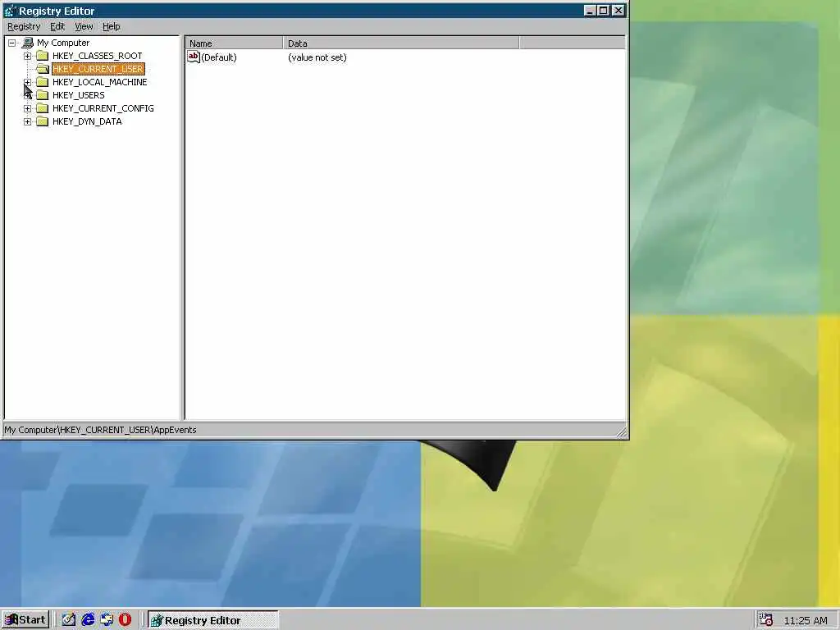Viewport: 840px width, 630px height.
Task: Open the Registry Editor title bar icon menu
Action: coord(10,11)
